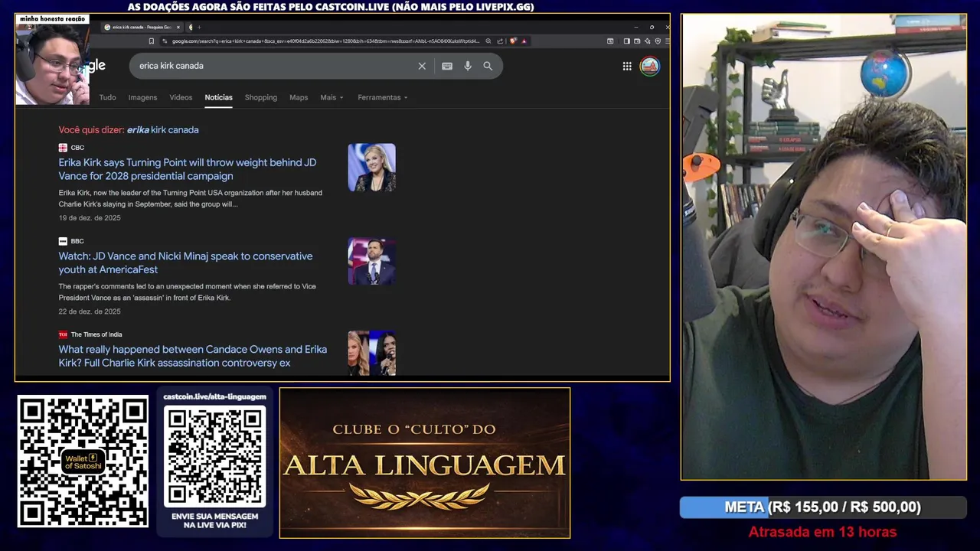Open a new browser tab
Viewport: 980px width, 551px height.
click(200, 28)
